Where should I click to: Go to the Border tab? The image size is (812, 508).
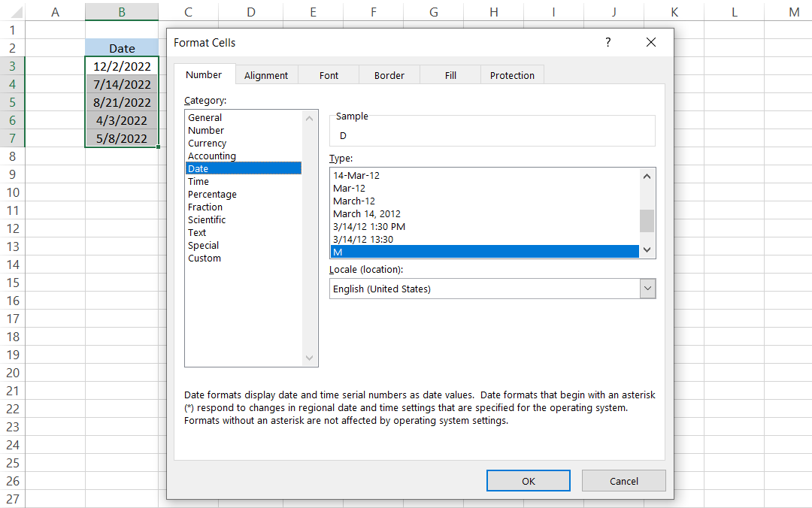click(x=389, y=75)
